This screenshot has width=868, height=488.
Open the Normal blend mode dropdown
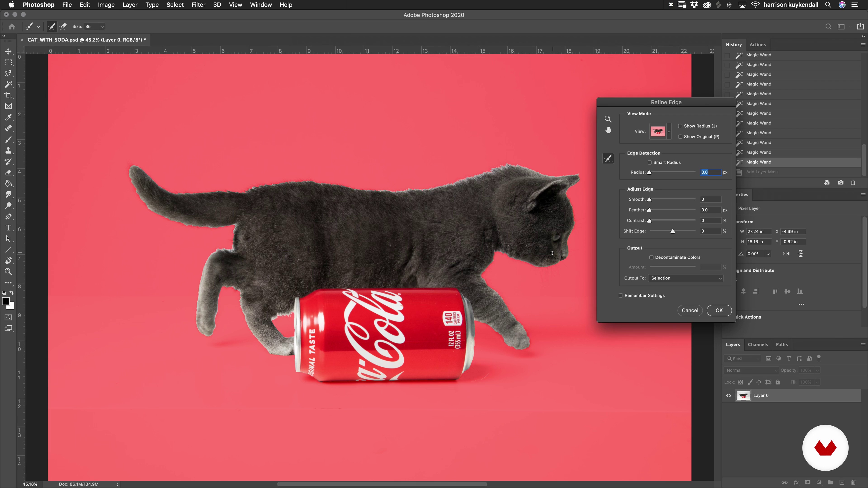click(x=751, y=370)
